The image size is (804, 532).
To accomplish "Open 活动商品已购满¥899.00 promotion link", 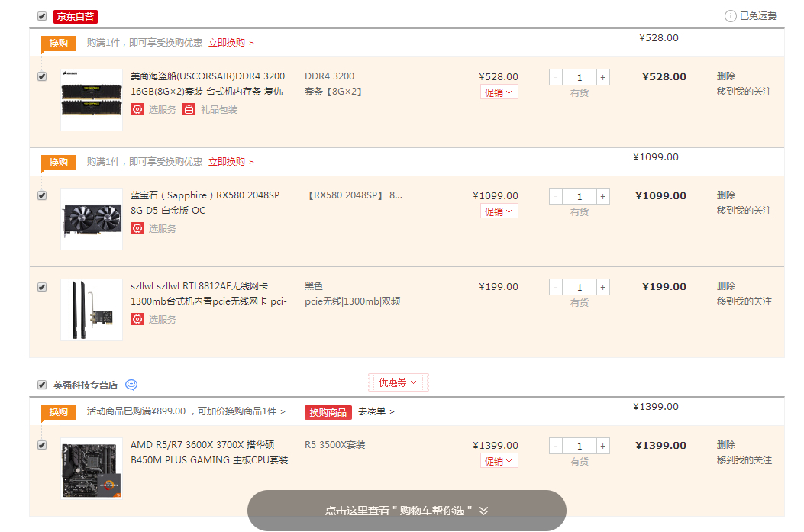I will tap(186, 411).
